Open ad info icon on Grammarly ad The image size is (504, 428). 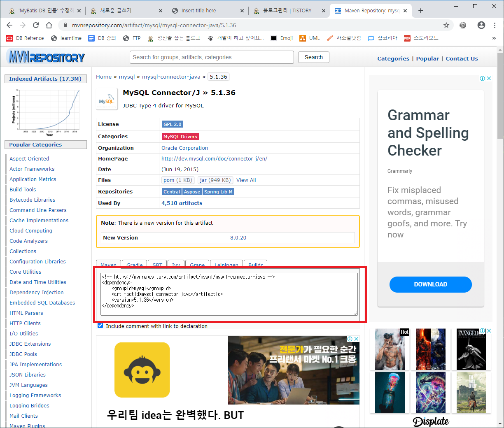pyautogui.click(x=482, y=78)
